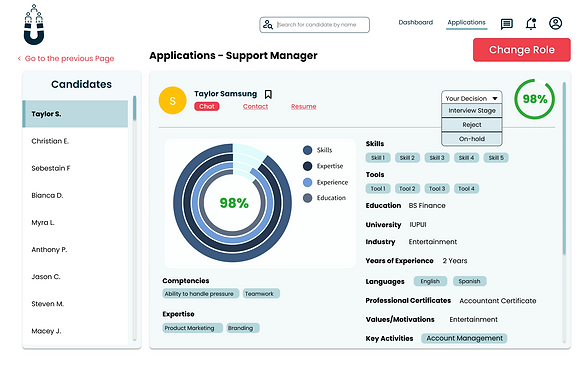The width and height of the screenshot is (586, 373).
Task: Click the Tool 2 tag
Action: coord(407,189)
